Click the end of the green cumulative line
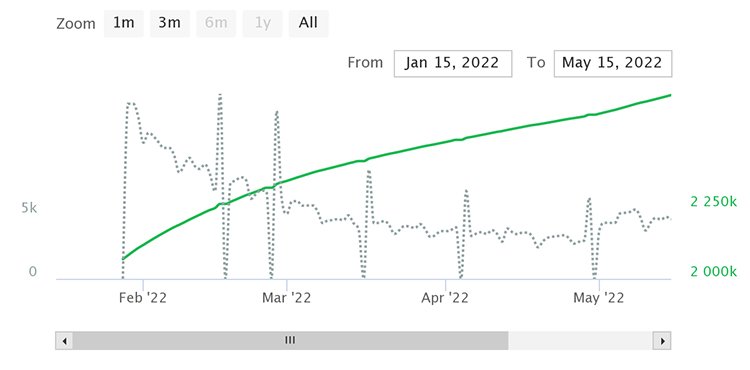Screen dimensions: 750x370 pyautogui.click(x=670, y=95)
